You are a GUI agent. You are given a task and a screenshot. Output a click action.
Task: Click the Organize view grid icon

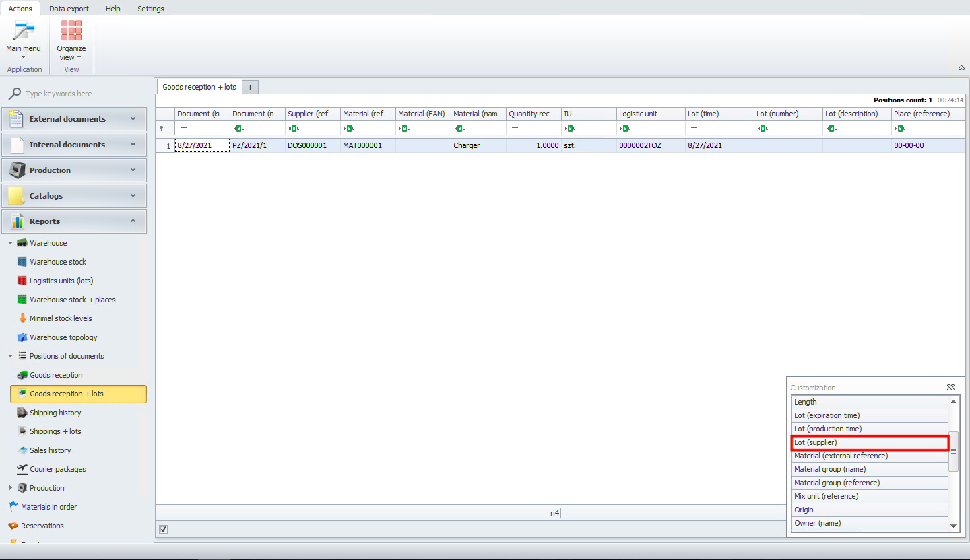(71, 31)
